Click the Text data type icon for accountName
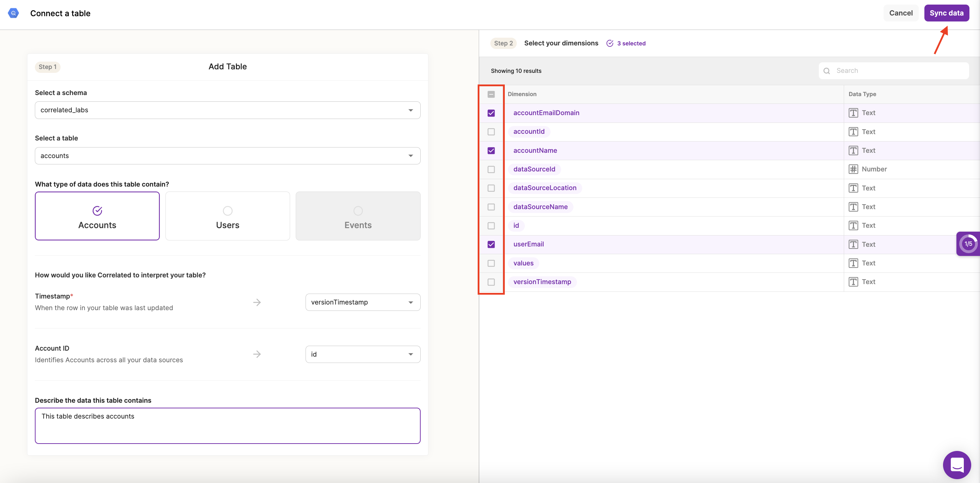This screenshot has width=980, height=483. tap(853, 150)
